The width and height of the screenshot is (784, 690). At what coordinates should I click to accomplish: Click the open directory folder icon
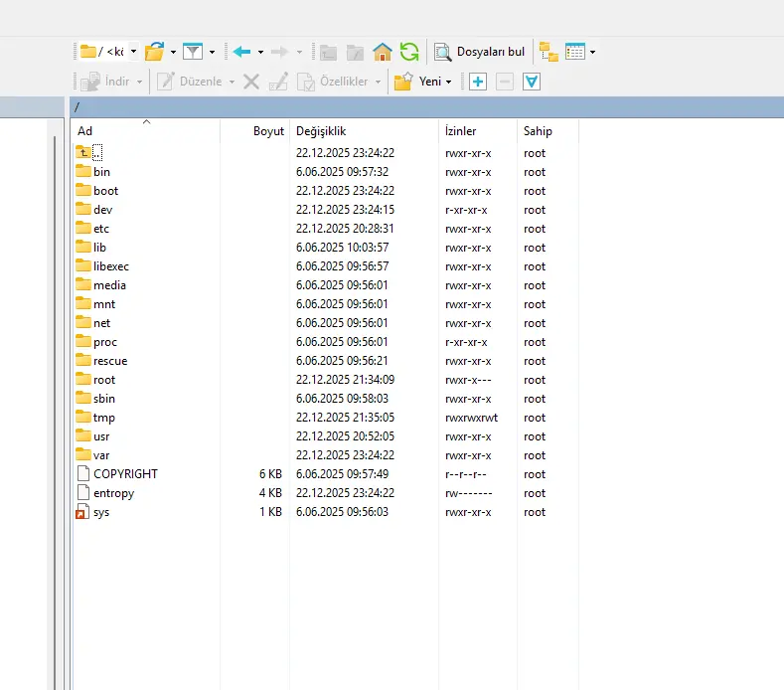click(x=155, y=52)
